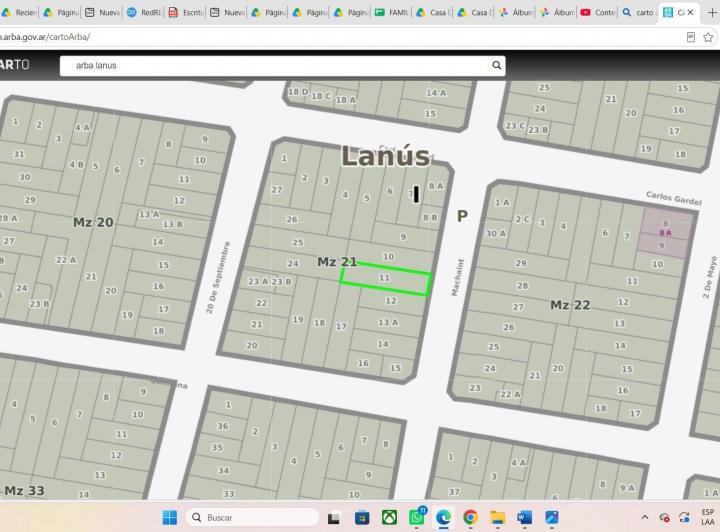Click the favorites star in the address bar
This screenshot has width=720, height=532.
point(708,37)
